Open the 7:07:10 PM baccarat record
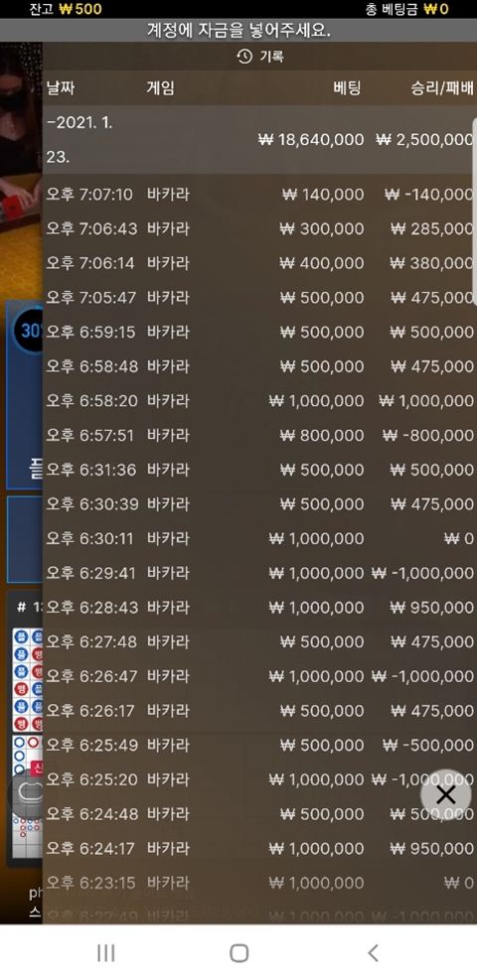 [259, 195]
